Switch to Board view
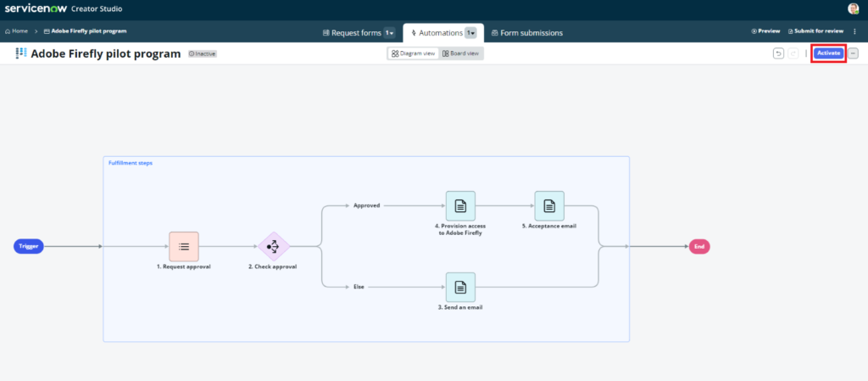 pyautogui.click(x=461, y=53)
